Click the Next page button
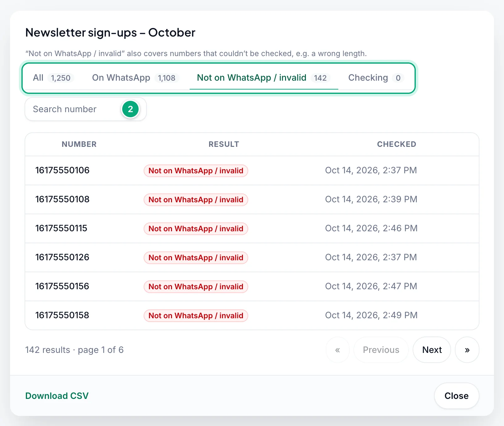This screenshot has height=426, width=504. coord(432,350)
